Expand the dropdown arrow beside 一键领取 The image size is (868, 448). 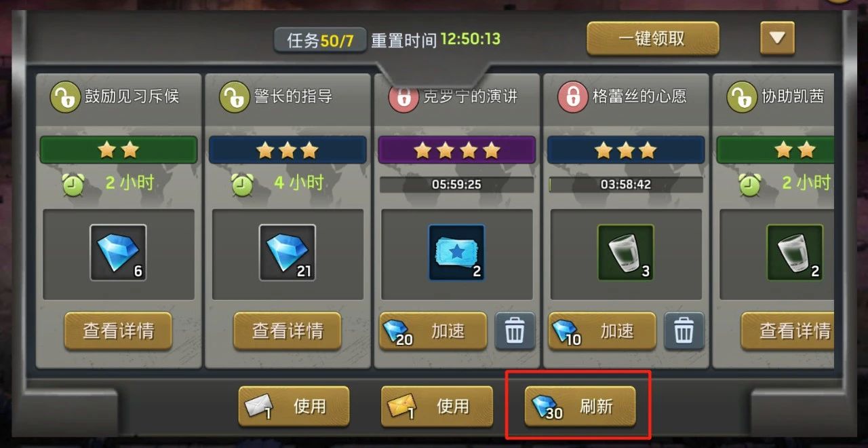[x=777, y=39]
